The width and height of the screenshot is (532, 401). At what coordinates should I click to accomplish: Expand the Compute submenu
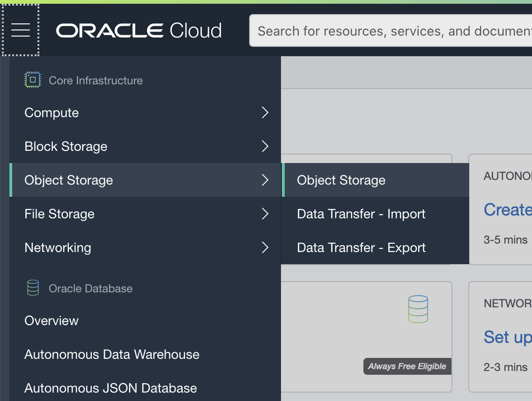coord(265,112)
